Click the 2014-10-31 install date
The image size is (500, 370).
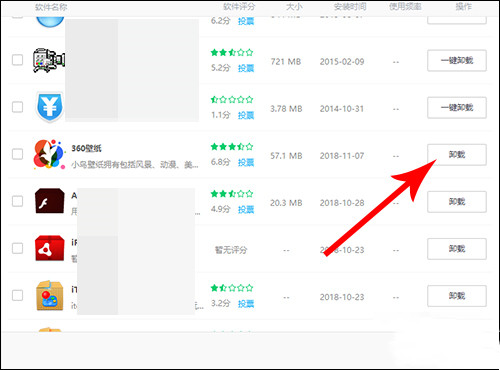tap(342, 109)
